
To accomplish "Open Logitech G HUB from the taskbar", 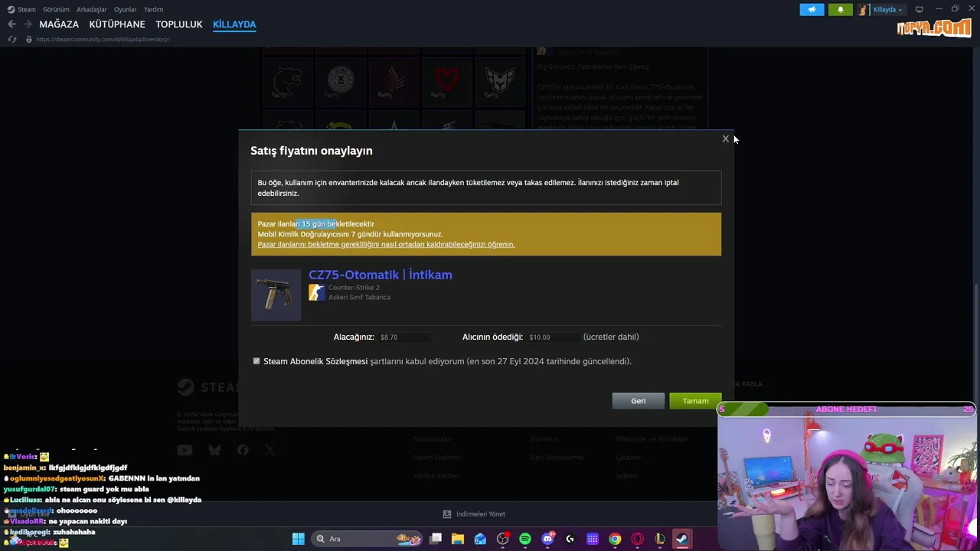I will coord(570,539).
